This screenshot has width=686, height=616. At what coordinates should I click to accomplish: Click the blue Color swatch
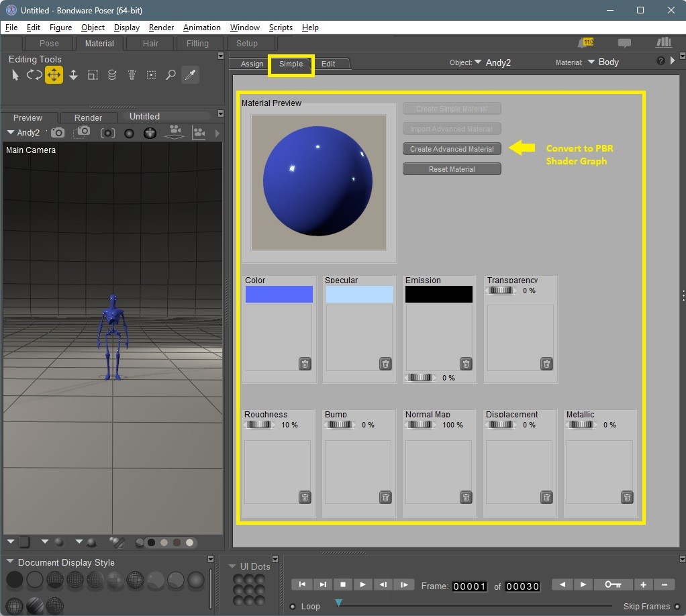279,294
